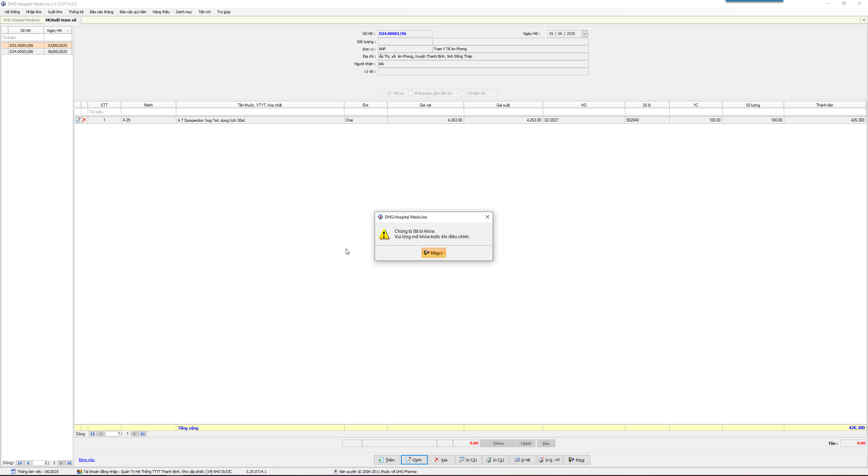Select Không bao gồm tiện ích radio

pos(410,93)
